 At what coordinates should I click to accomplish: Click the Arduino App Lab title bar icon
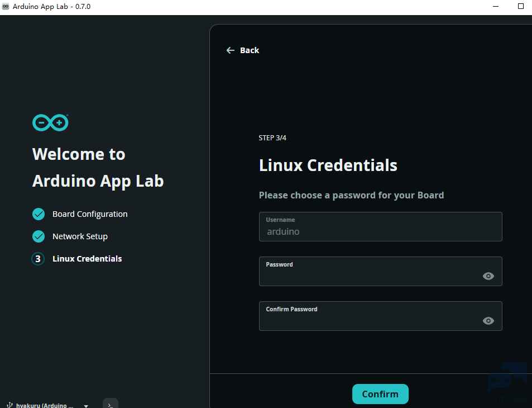click(6, 7)
